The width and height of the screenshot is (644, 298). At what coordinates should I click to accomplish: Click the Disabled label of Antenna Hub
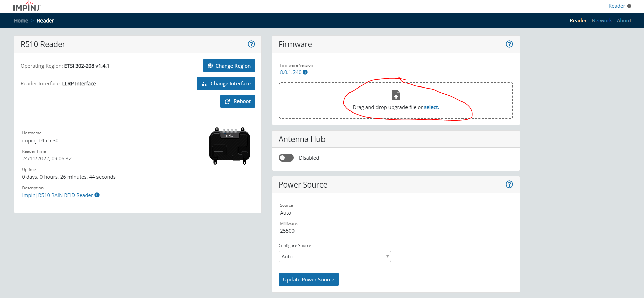(x=309, y=158)
